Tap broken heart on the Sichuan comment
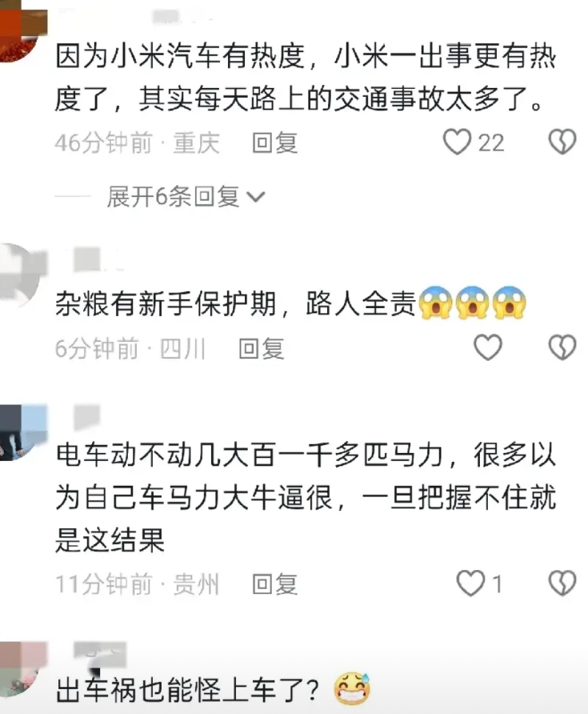 click(562, 347)
